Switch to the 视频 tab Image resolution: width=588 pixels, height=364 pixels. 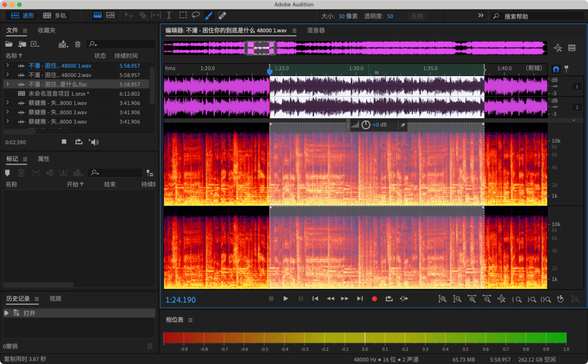point(55,298)
